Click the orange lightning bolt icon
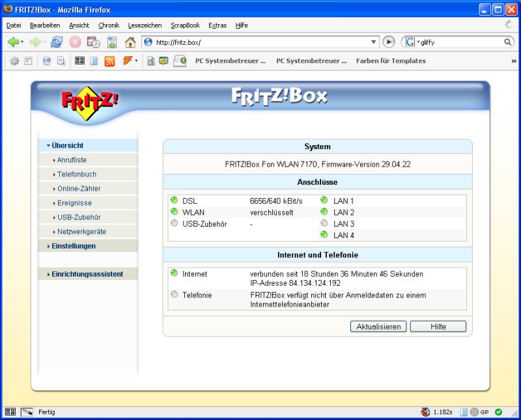 coord(128,61)
